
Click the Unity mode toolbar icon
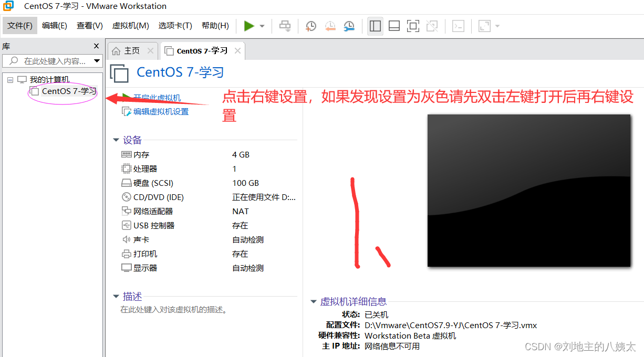[432, 26]
